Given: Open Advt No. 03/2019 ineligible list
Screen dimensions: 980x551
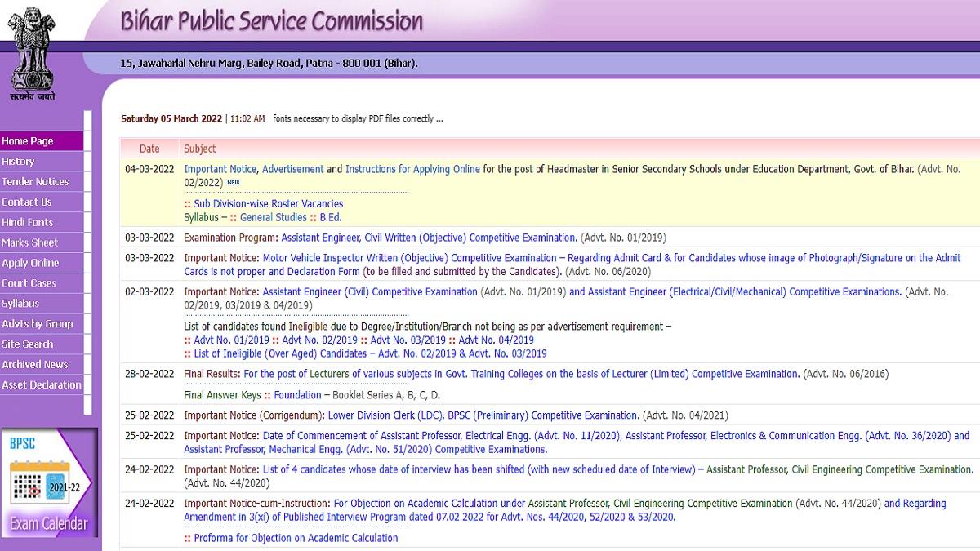Looking at the screenshot, I should (x=408, y=340).
